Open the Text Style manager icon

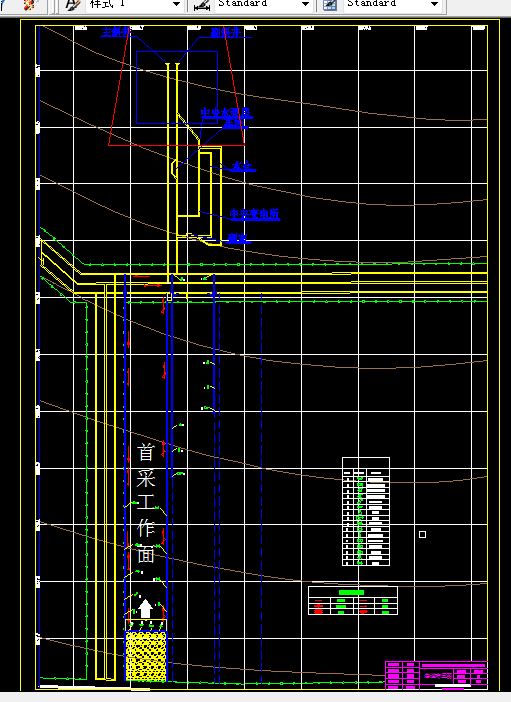coord(73,4)
